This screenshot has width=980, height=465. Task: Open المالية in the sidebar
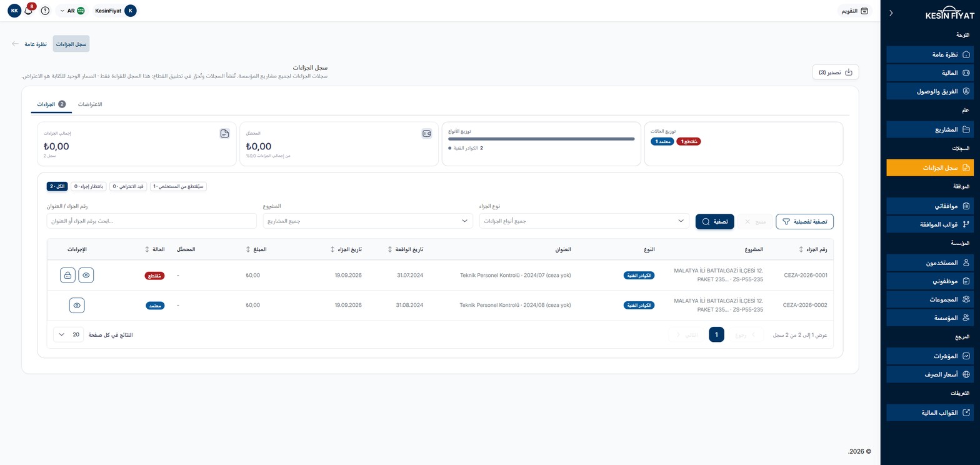pos(930,73)
